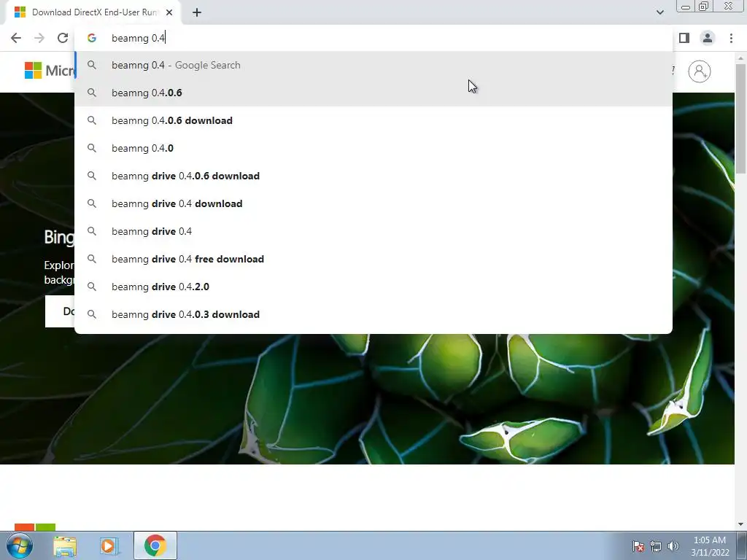
Task: Open the volume speaker icon in tray
Action: pos(673,546)
